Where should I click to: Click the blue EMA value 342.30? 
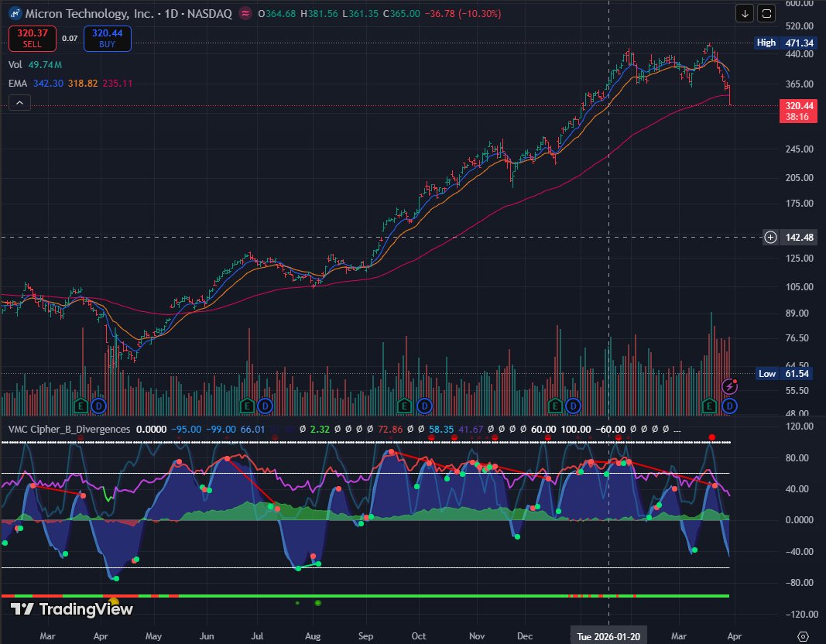tap(48, 83)
